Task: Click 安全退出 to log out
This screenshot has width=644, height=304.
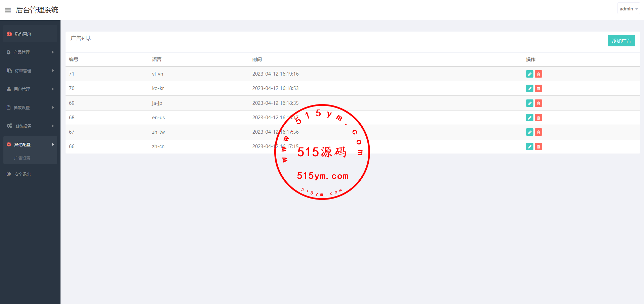Action: (x=23, y=174)
